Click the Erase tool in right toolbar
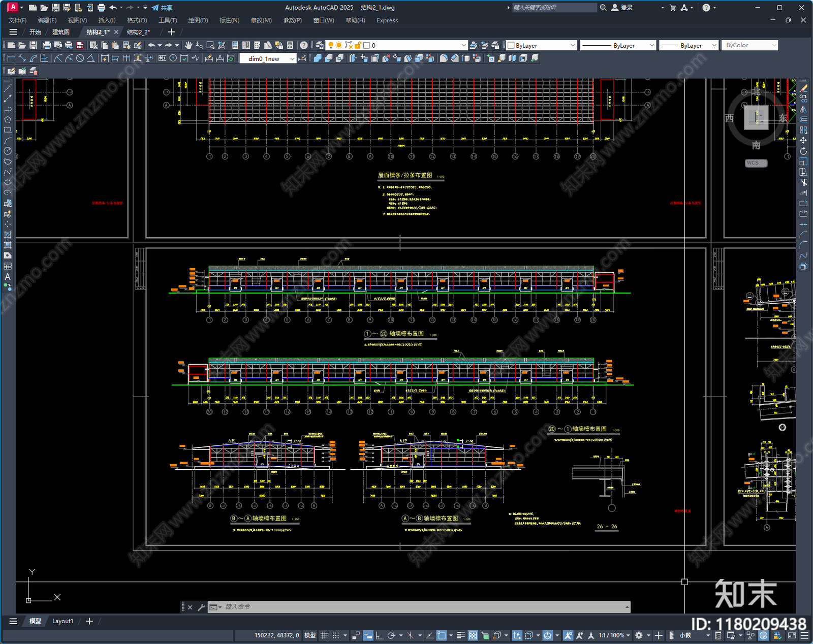Image resolution: width=813 pixels, height=644 pixels. pos(803,88)
